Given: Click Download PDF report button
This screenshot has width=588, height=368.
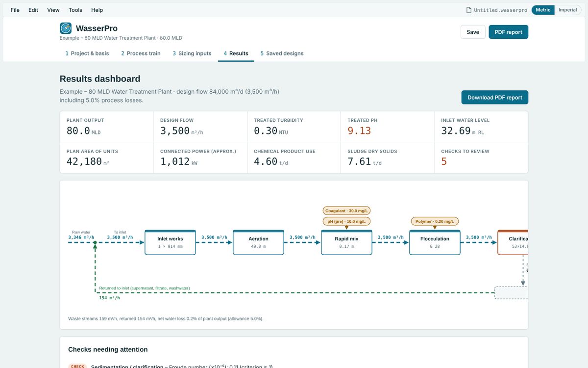Looking at the screenshot, I should pyautogui.click(x=495, y=97).
